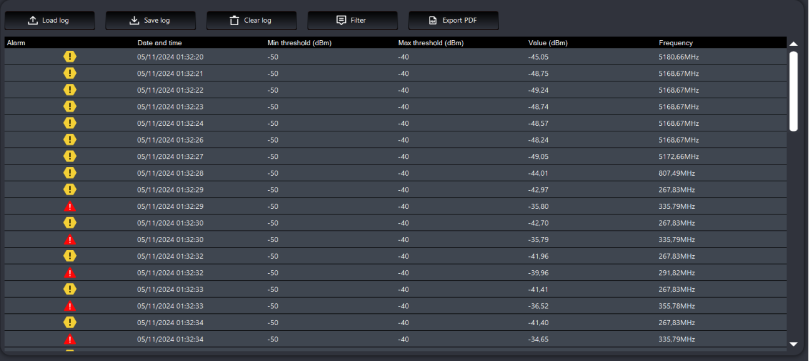Select the frequency cell 807,49MHz
The width and height of the screenshot is (810, 361).
677,173
